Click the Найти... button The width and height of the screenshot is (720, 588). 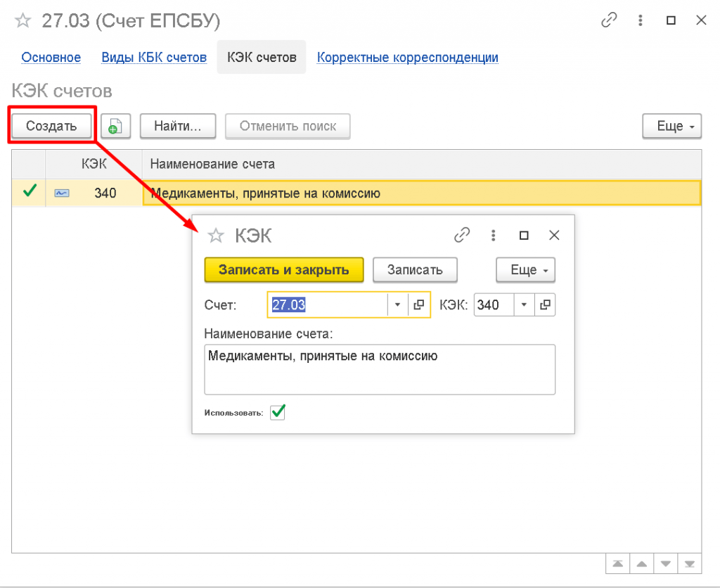(177, 127)
